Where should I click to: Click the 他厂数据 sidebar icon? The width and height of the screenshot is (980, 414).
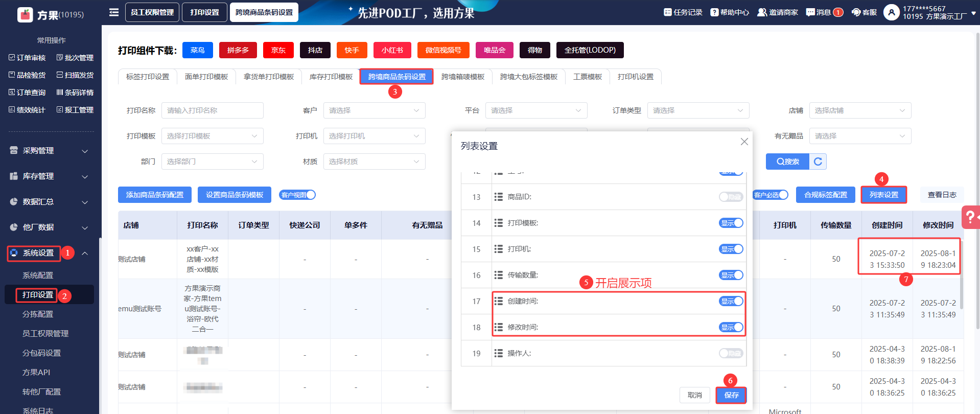pyautogui.click(x=14, y=227)
